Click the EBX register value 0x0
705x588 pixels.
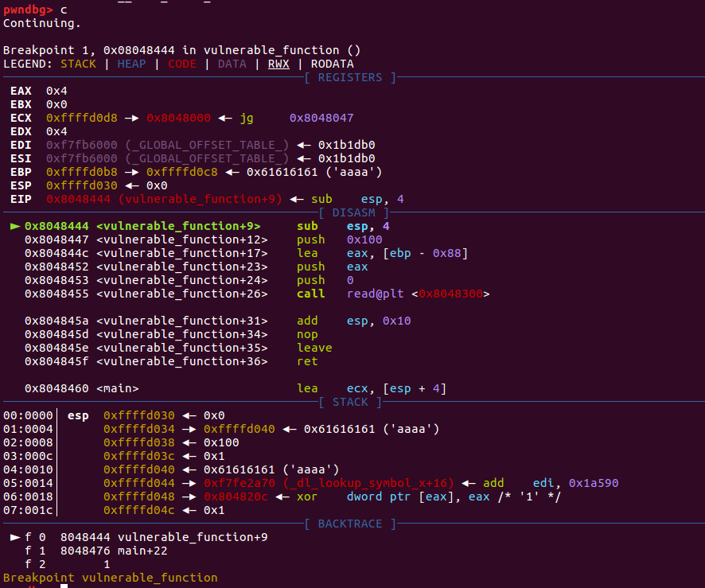click(x=56, y=104)
